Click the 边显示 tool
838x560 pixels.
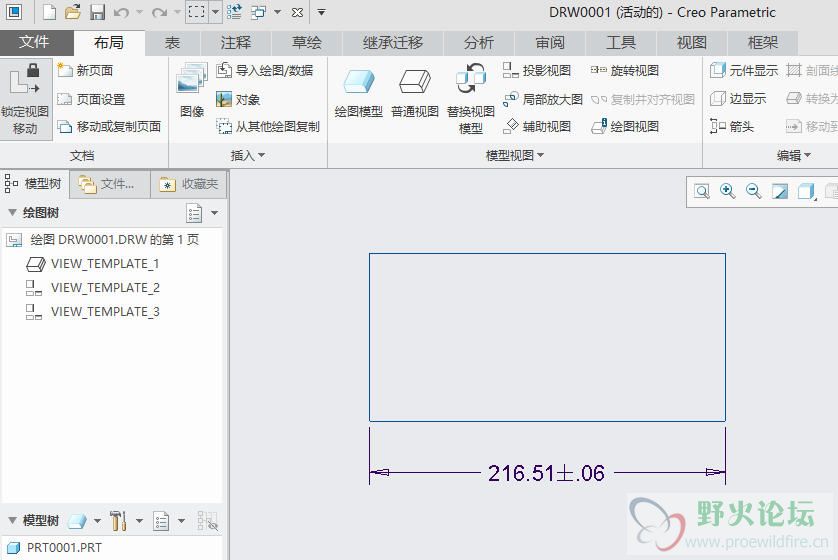(x=738, y=98)
